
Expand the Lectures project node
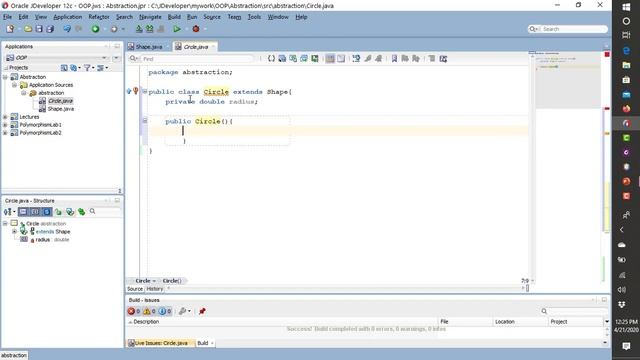click(5, 117)
